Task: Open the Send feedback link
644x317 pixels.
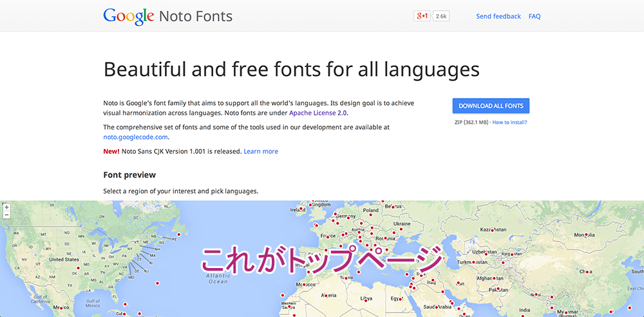Action: (498, 17)
